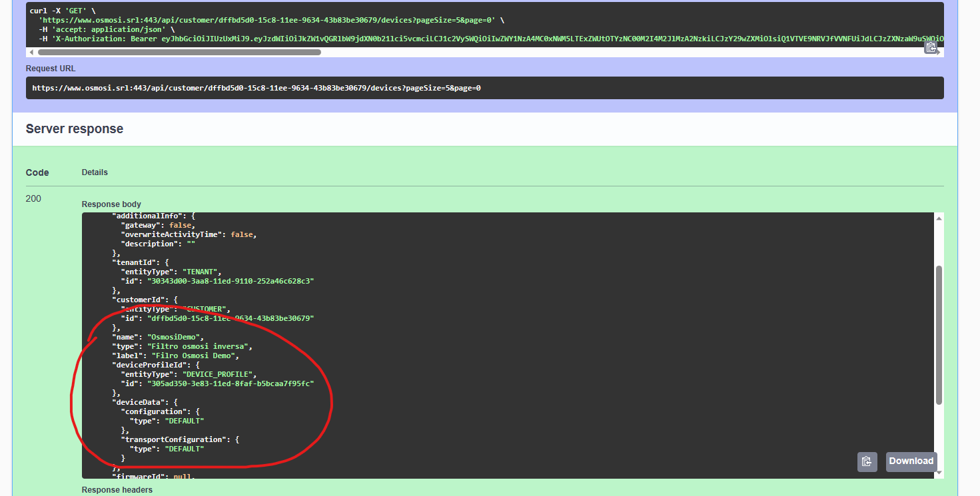Copy the curl command to clipboard
This screenshot has height=496, width=980.
click(931, 47)
